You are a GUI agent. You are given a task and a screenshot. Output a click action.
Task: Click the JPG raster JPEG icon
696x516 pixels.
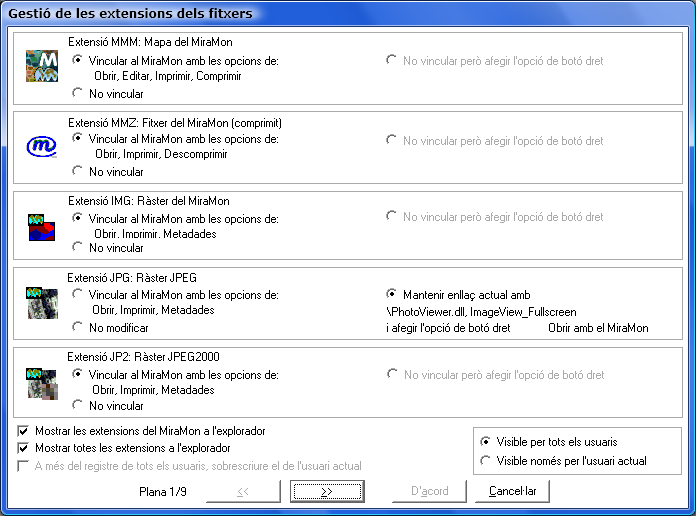pos(42,303)
